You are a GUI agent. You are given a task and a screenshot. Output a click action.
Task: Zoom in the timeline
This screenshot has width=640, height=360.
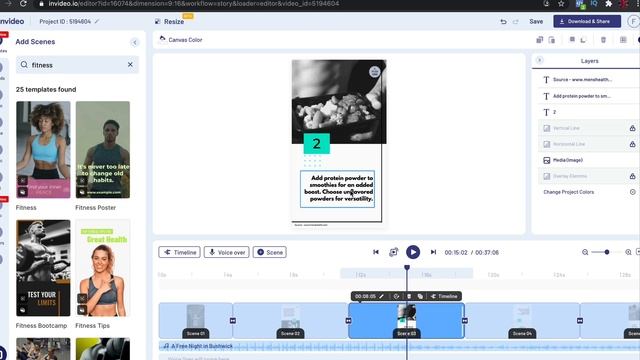[628, 252]
